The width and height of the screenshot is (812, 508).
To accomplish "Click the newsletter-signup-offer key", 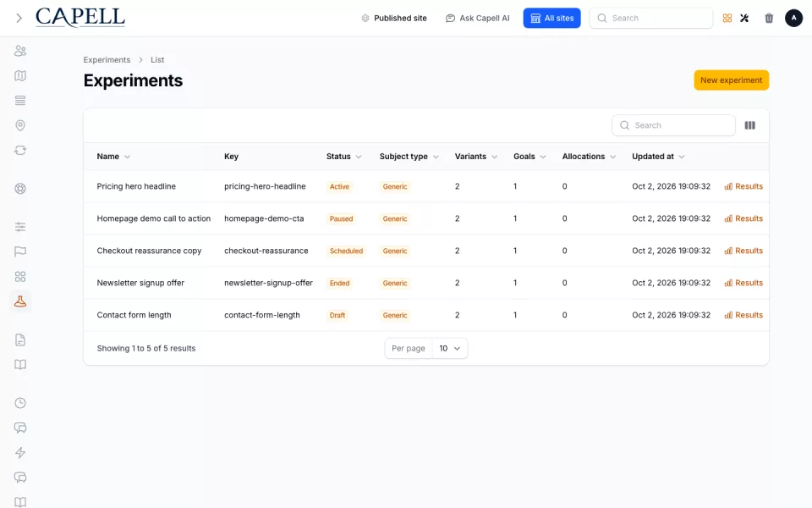I will pyautogui.click(x=268, y=283).
